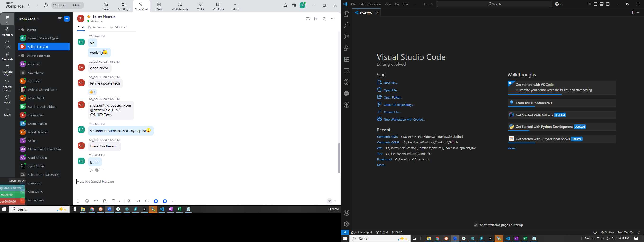This screenshot has height=242, width=644.
Task: Open send options dropdown beside send arrow
Action: [335, 201]
